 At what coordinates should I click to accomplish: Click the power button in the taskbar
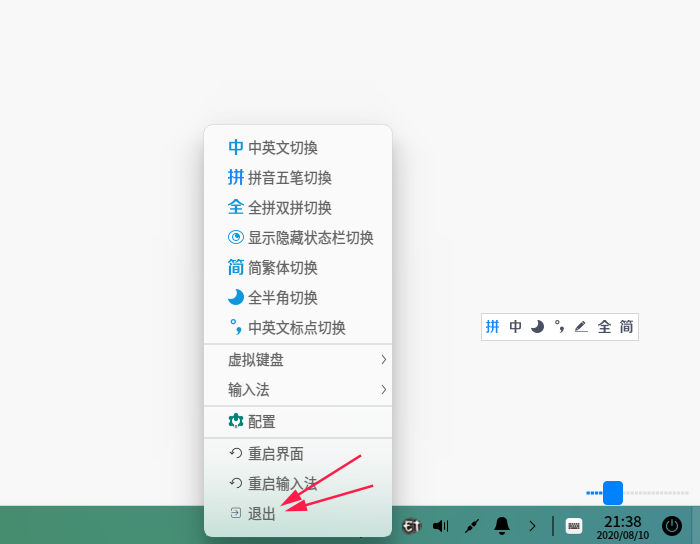[x=671, y=526]
